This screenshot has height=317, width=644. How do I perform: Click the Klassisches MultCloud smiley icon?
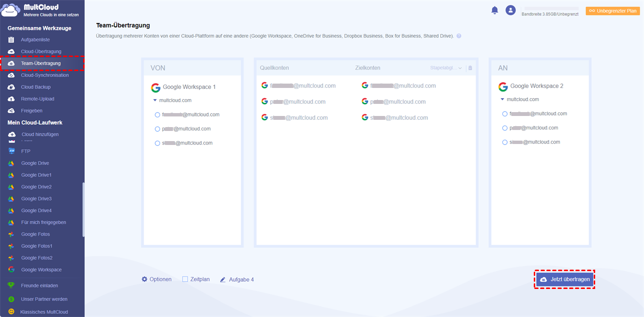coord(11,312)
